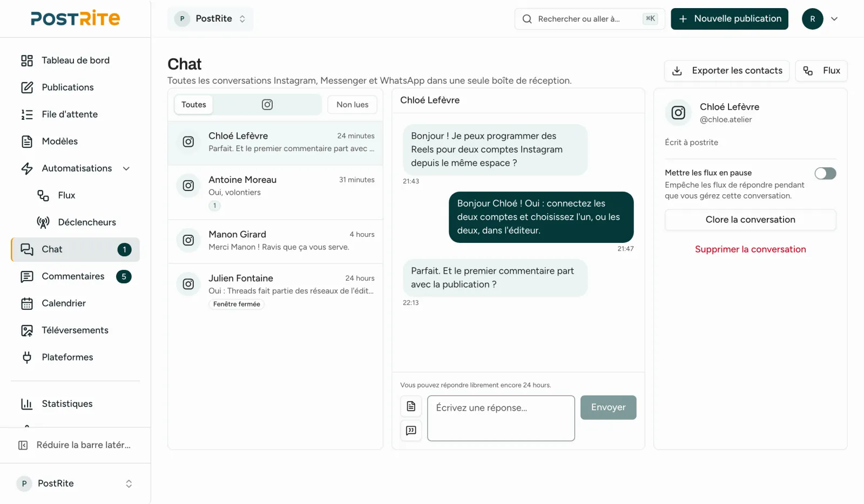Open Tableau de bord in sidebar
Image resolution: width=864 pixels, height=504 pixels.
pos(75,60)
